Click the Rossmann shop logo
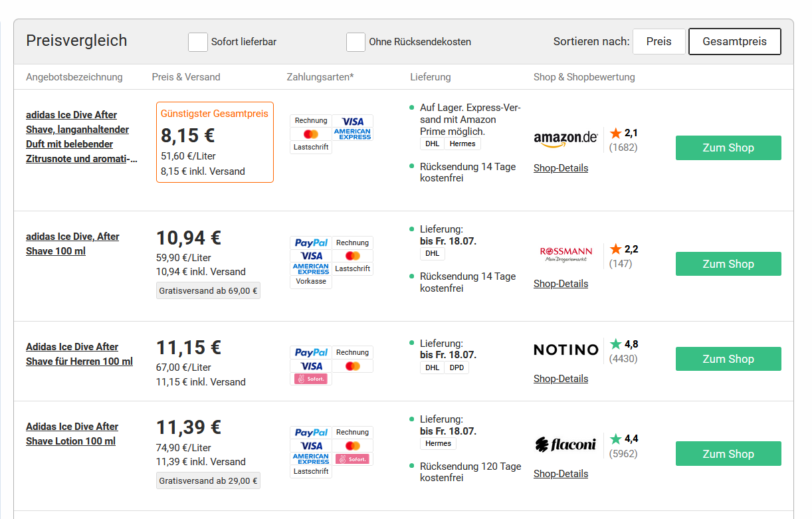This screenshot has height=519, width=812. [x=566, y=254]
